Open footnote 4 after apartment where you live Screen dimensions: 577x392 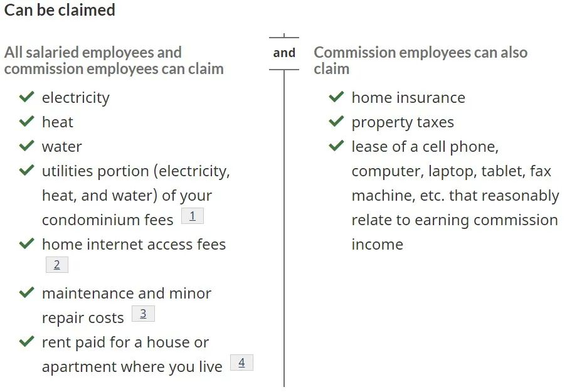[241, 363]
